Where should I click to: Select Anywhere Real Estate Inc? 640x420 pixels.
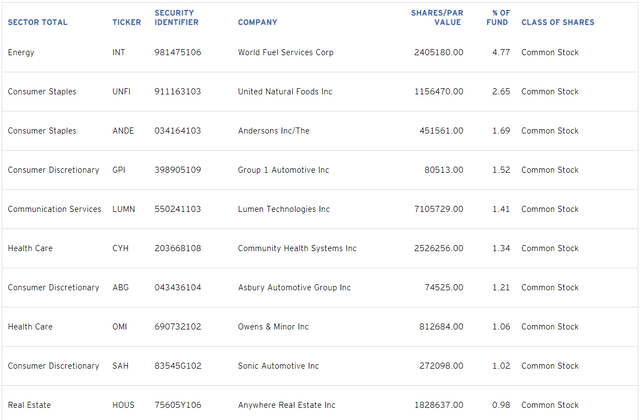pos(287,405)
